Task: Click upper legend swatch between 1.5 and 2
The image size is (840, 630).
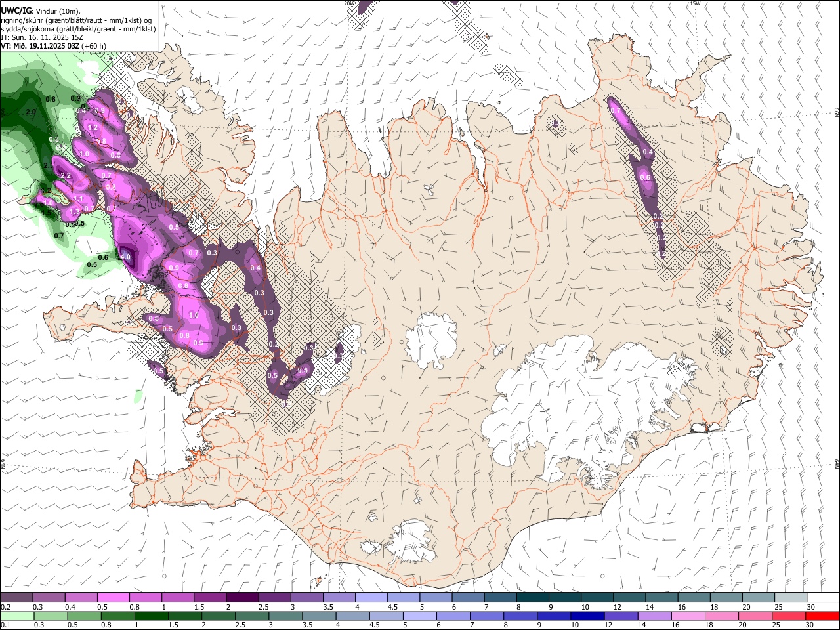Action: click(x=210, y=598)
